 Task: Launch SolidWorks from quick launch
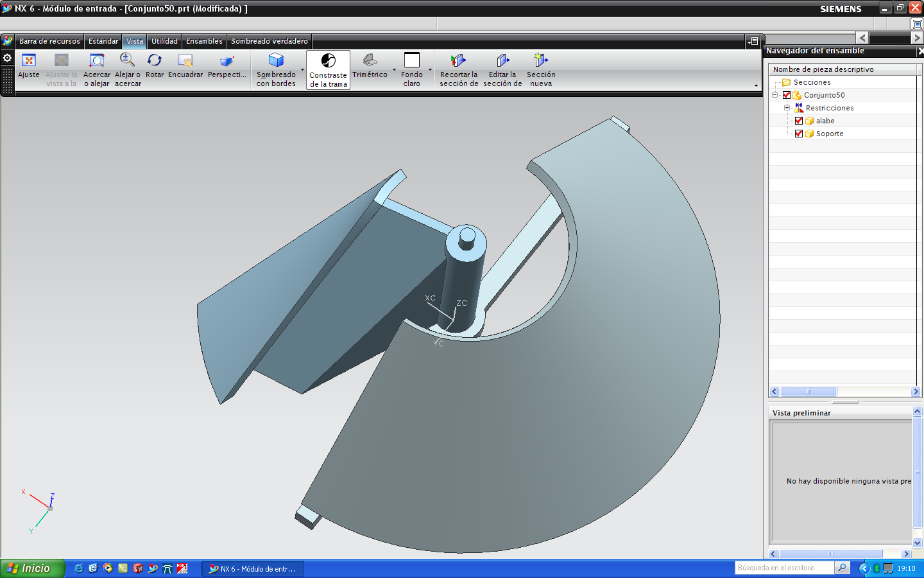[137, 568]
